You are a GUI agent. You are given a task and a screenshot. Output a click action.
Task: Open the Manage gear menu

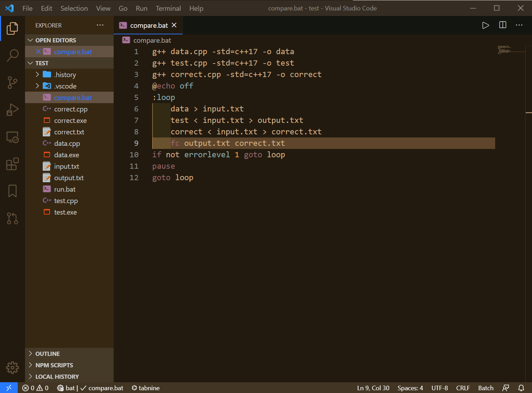coord(13,367)
